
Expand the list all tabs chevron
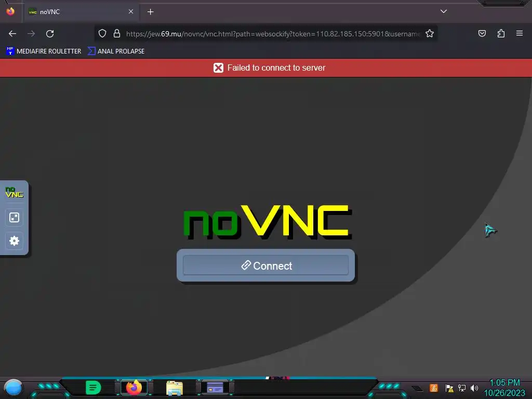tap(444, 11)
